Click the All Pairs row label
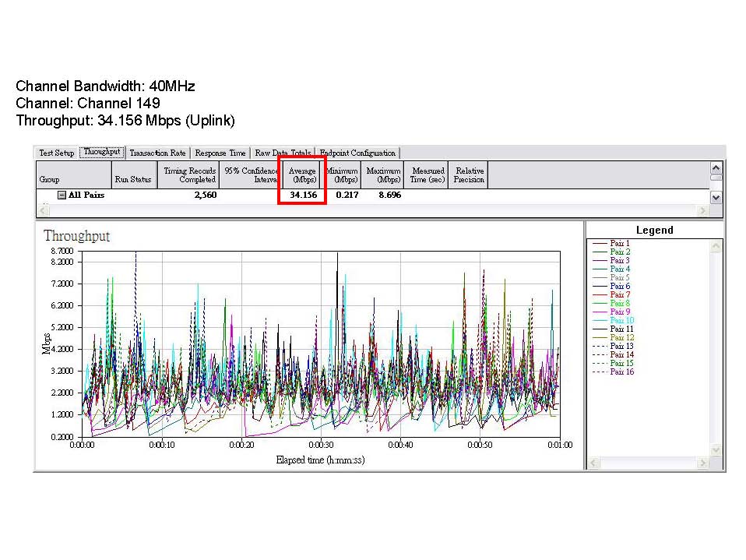The image size is (746, 560). point(86,195)
